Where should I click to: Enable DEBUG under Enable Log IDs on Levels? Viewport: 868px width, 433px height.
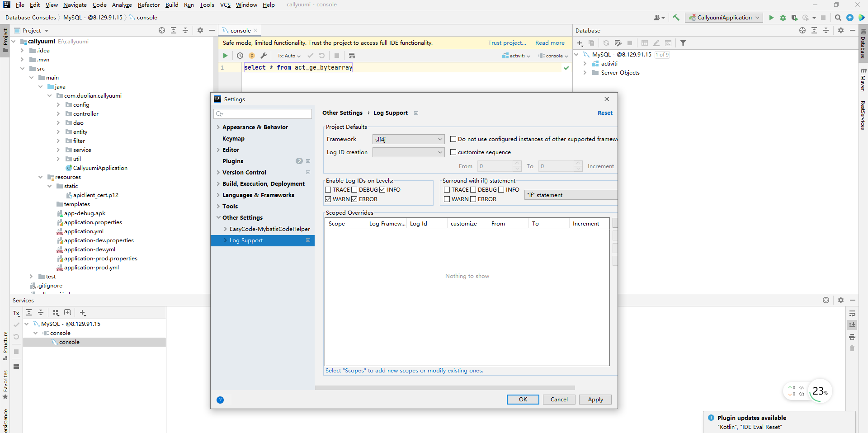[354, 190]
